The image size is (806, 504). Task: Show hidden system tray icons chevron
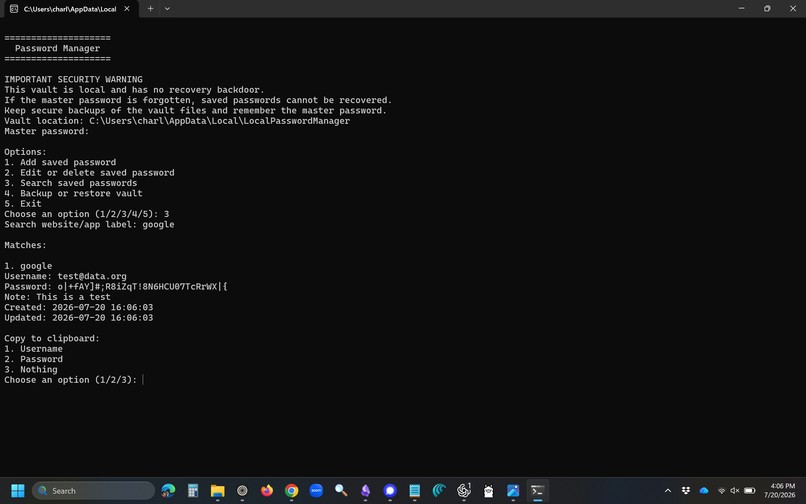[668, 491]
